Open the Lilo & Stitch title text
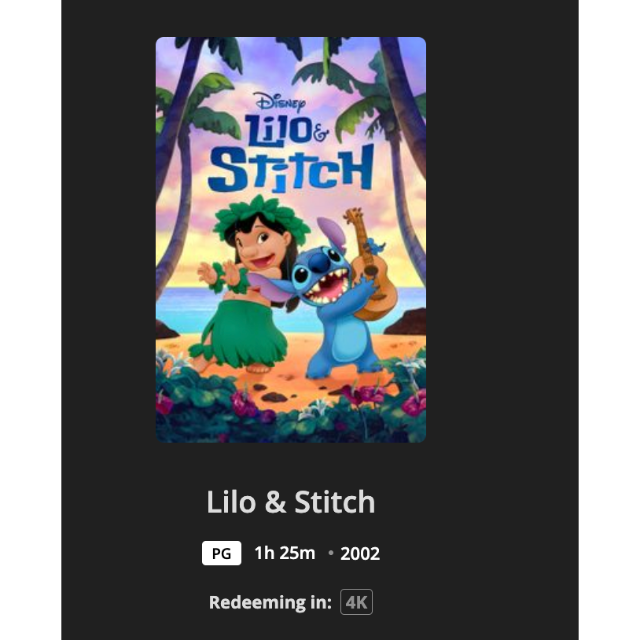 tap(291, 502)
